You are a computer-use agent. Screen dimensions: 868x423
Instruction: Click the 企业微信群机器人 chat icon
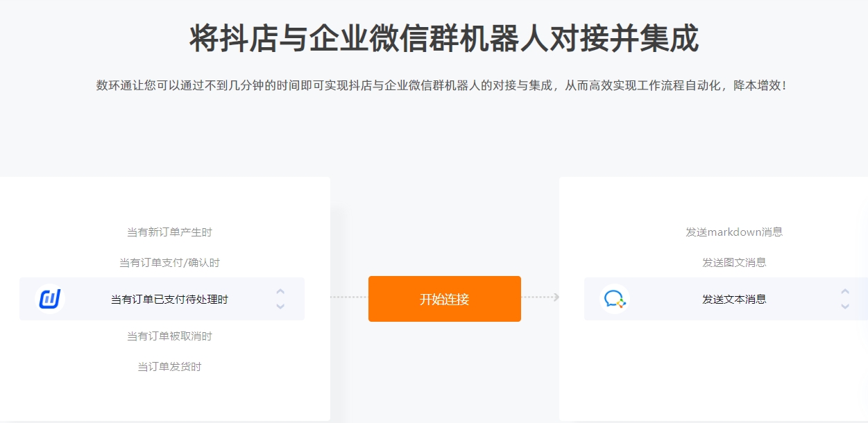615,299
